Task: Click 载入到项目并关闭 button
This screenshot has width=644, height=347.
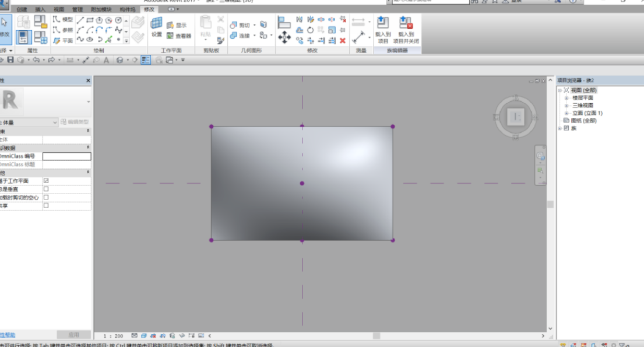Action: tap(406, 30)
